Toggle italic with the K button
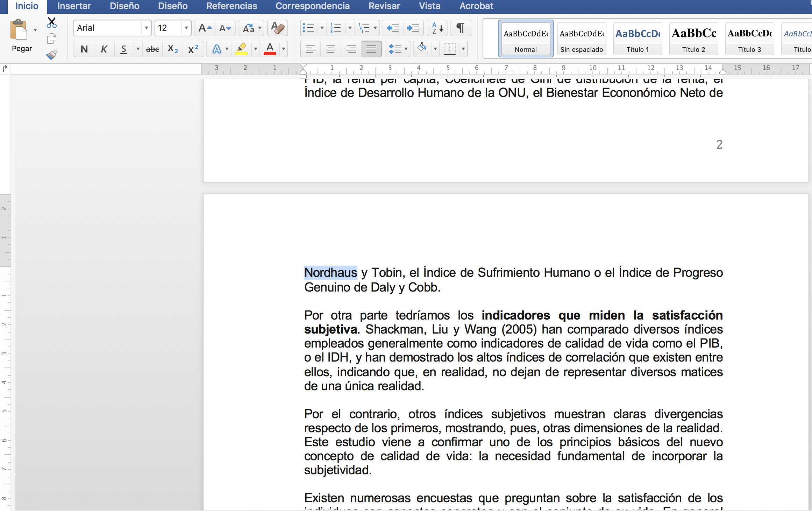 pyautogui.click(x=104, y=49)
